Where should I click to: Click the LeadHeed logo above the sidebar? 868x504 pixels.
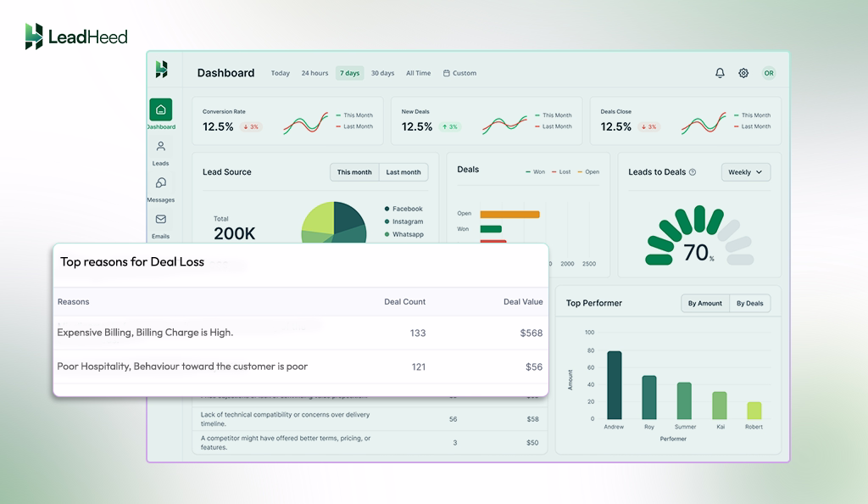pos(75,36)
